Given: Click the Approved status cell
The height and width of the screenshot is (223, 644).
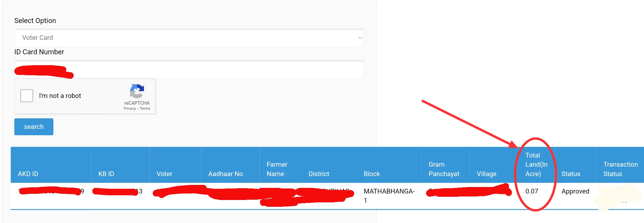Looking at the screenshot, I should 575,191.
